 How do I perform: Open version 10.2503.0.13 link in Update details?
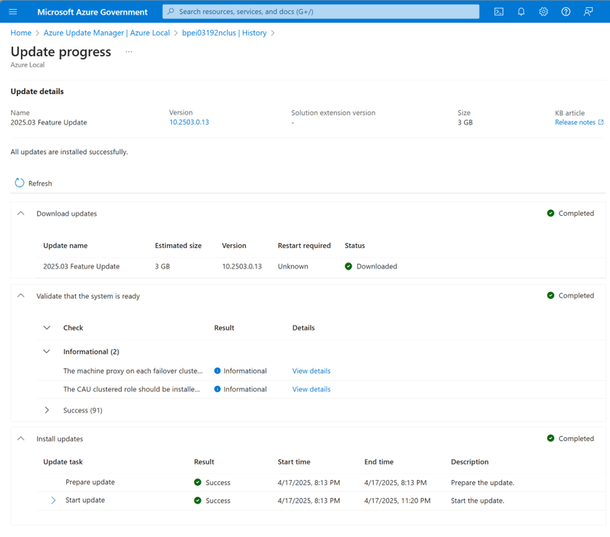coord(189,122)
